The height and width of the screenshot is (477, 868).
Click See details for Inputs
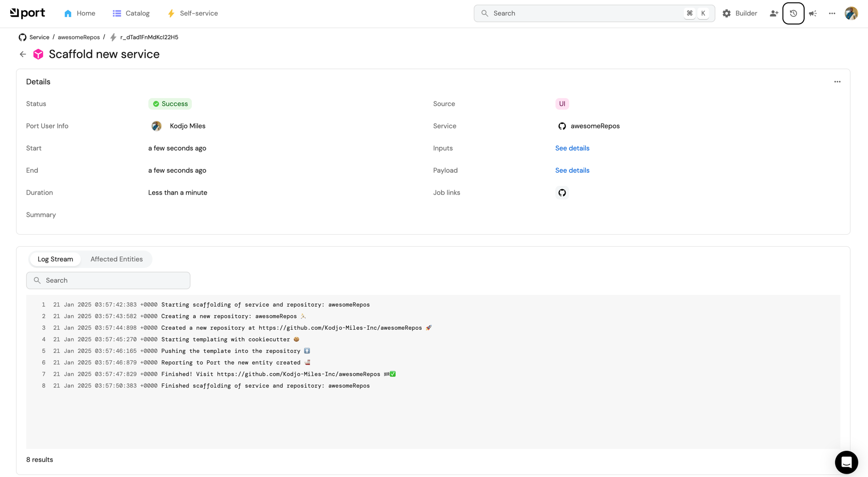pyautogui.click(x=572, y=148)
